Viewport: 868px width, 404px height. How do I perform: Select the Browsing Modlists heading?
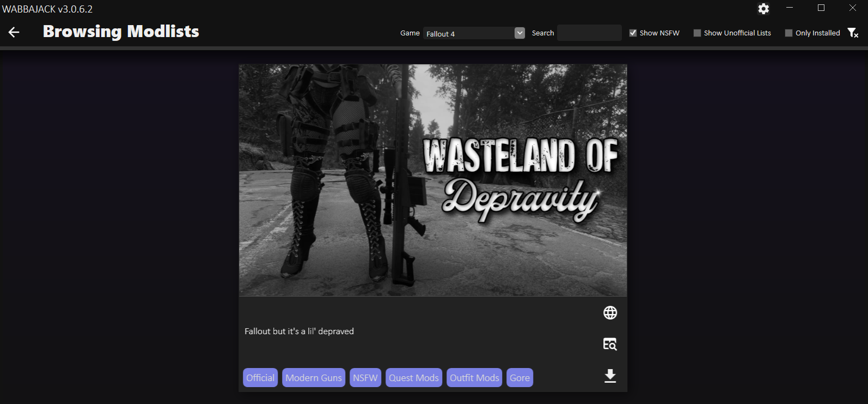point(121,32)
